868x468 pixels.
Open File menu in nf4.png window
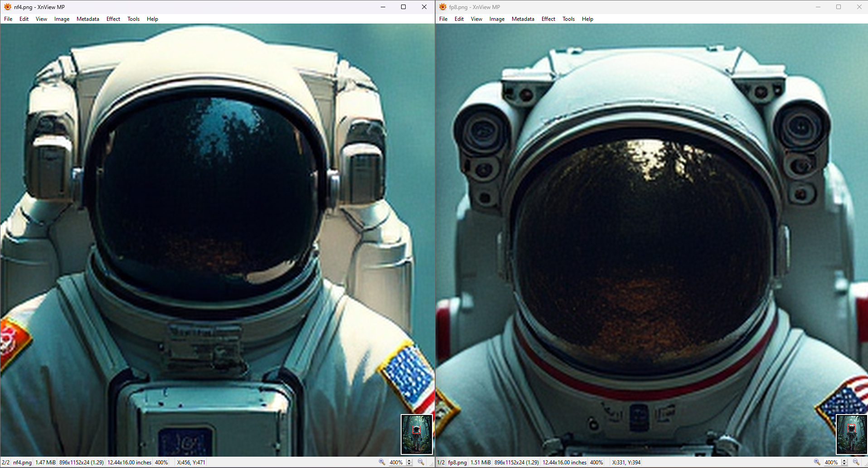point(8,19)
